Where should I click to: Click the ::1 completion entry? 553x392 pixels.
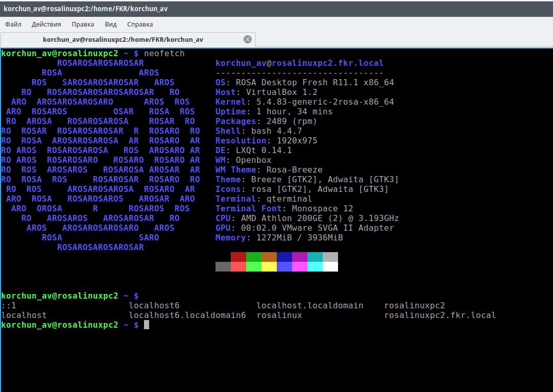pos(9,305)
